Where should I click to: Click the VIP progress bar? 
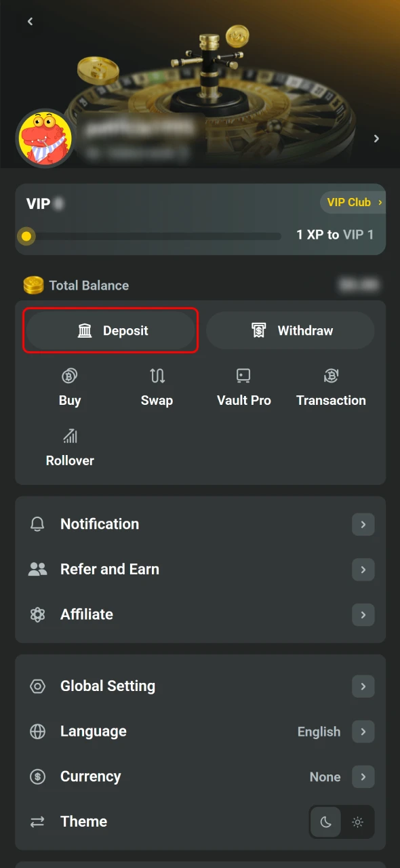(x=149, y=236)
